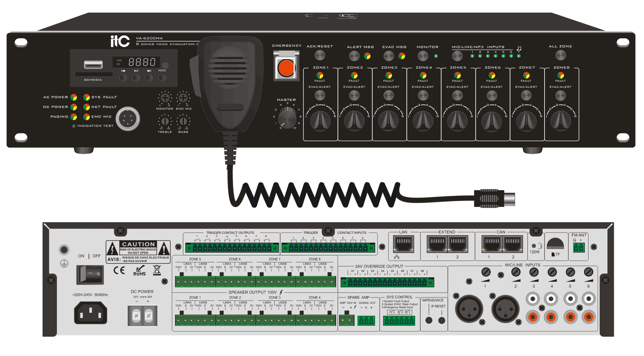644x356 pixels.
Task: Click the MIC/LINE/MP3 INPUTS select button
Action: [457, 56]
